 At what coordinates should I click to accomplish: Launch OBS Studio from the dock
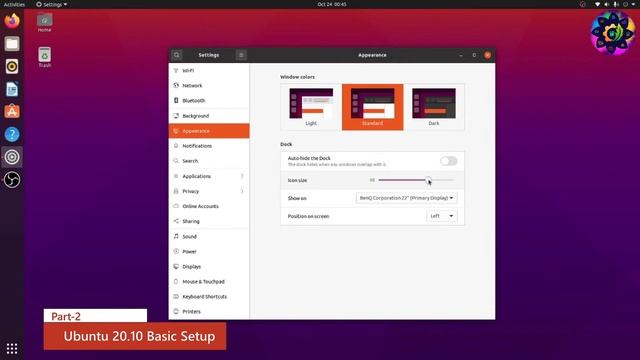click(12, 180)
